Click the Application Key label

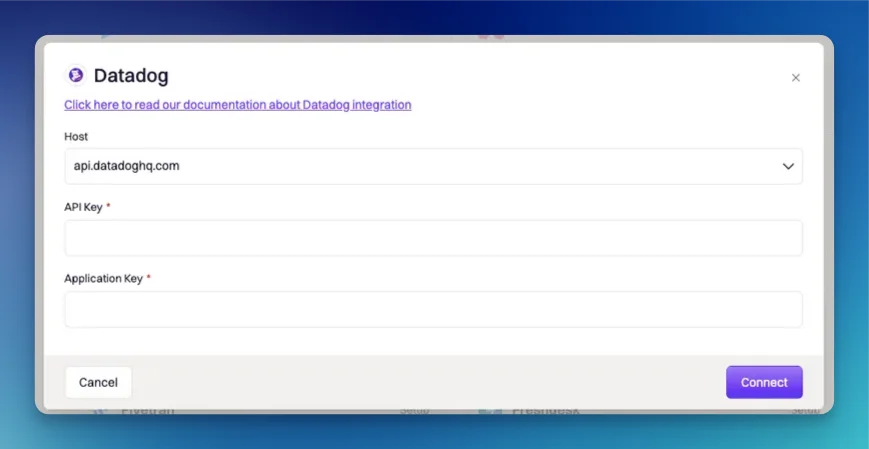point(104,278)
